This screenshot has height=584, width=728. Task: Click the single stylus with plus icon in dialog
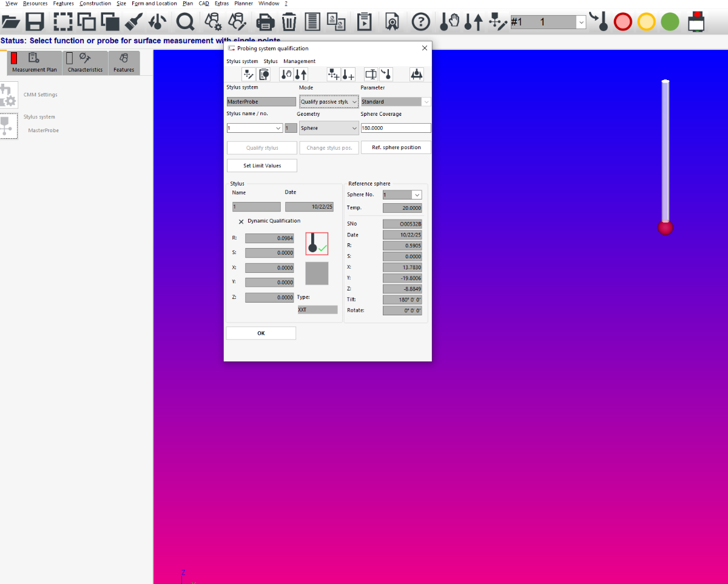tap(348, 75)
